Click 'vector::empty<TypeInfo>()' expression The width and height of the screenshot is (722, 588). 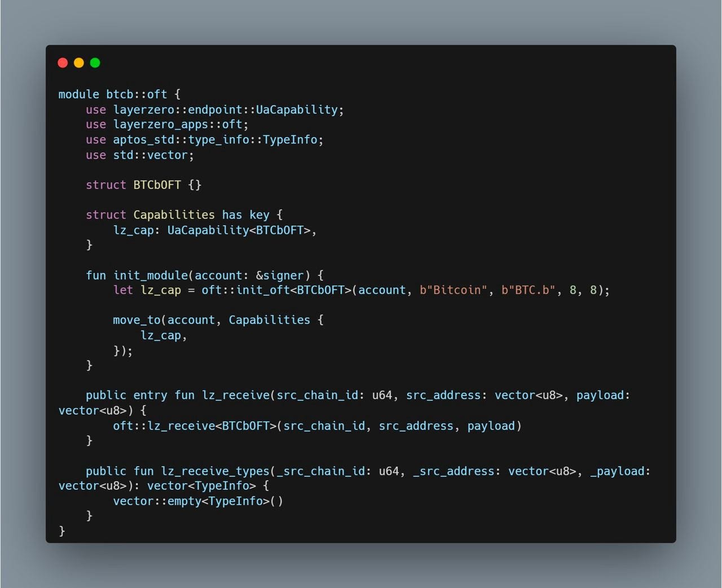point(198,501)
